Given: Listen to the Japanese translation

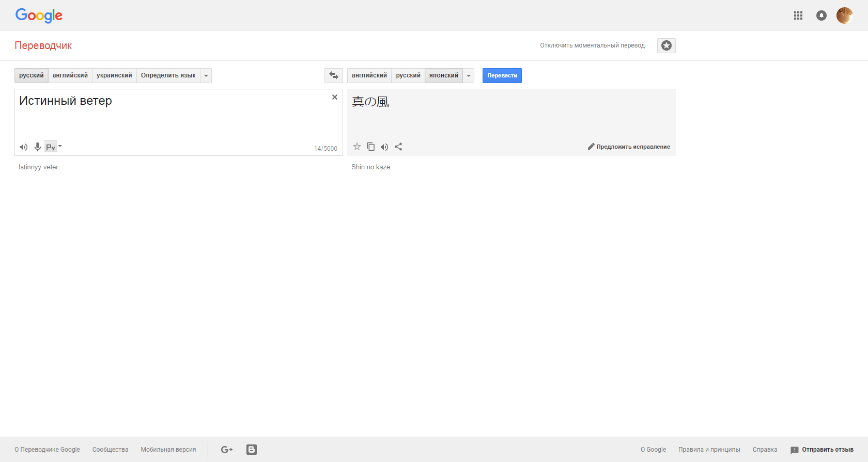Looking at the screenshot, I should pyautogui.click(x=384, y=147).
